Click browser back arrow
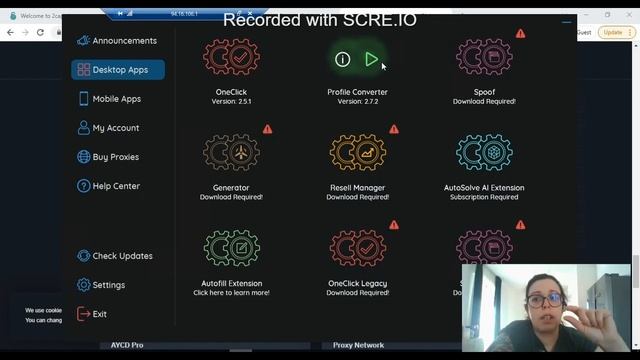This screenshot has height=360, width=640. coord(10,32)
